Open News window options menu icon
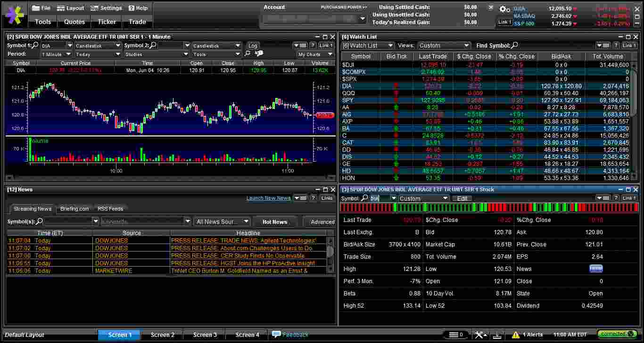 (300, 198)
